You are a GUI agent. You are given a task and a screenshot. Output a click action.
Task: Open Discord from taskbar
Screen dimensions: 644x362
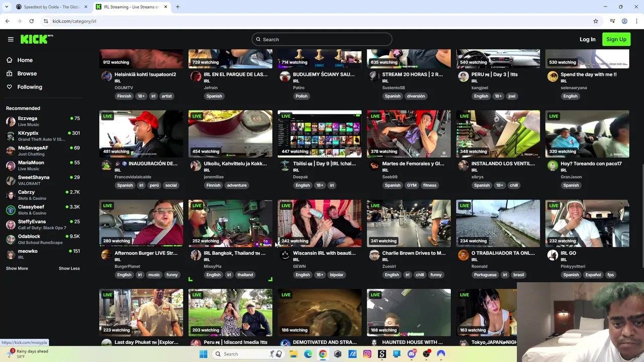coord(412,354)
